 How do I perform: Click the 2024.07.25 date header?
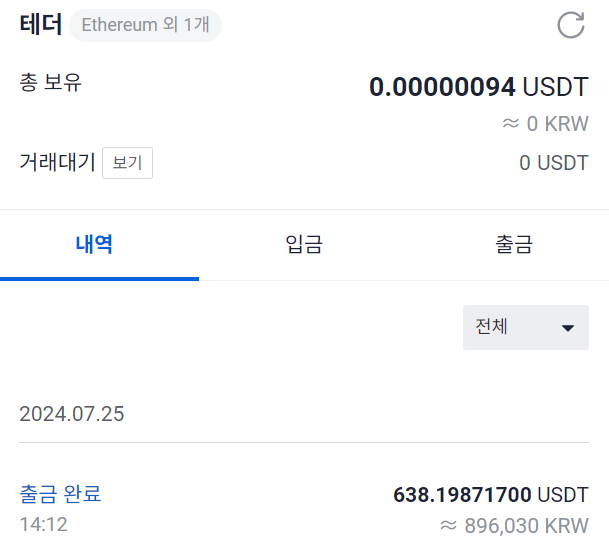coord(72,414)
